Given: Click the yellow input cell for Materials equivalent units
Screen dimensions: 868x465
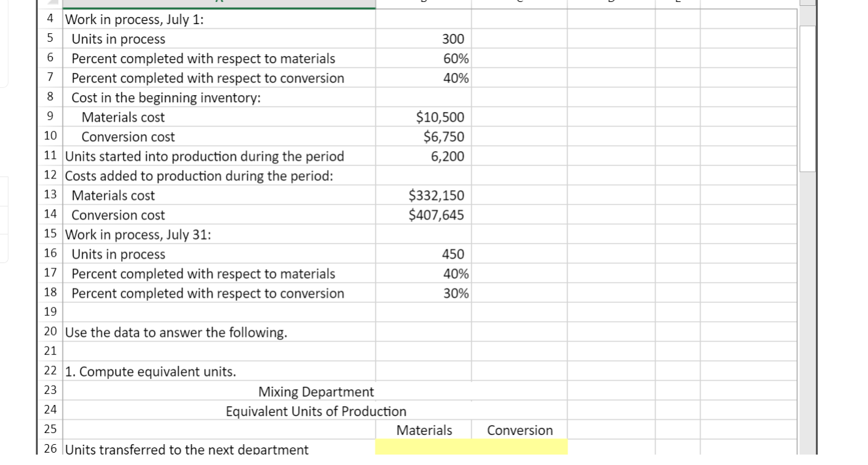Looking at the screenshot, I should pyautogui.click(x=424, y=448).
